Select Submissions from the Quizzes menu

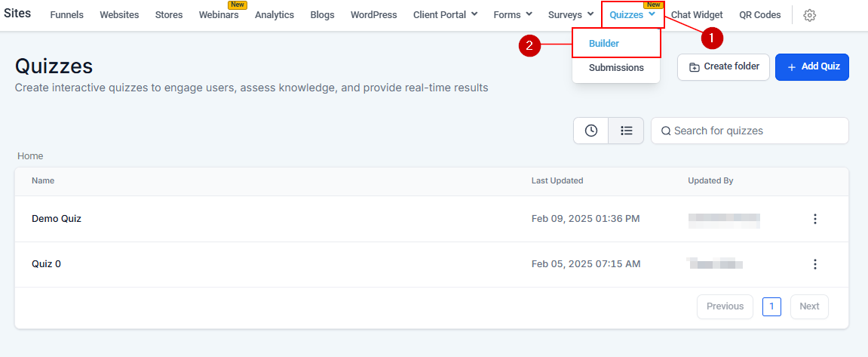click(x=616, y=68)
